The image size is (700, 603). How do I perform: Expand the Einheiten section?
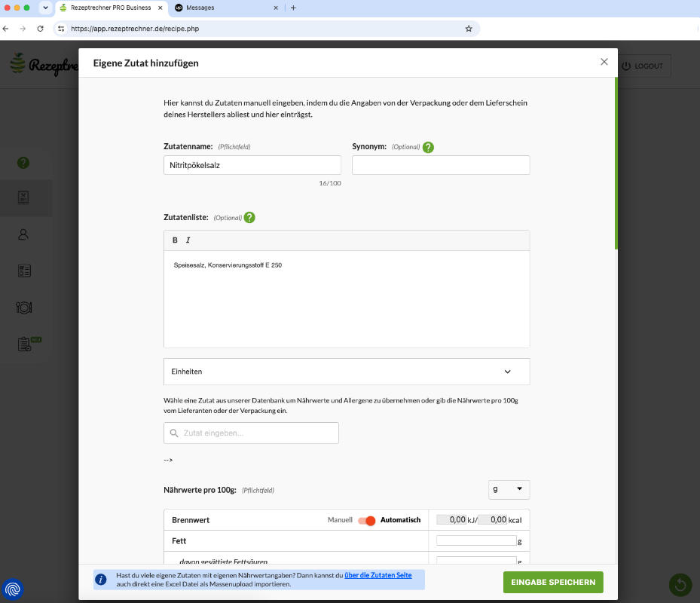(347, 372)
